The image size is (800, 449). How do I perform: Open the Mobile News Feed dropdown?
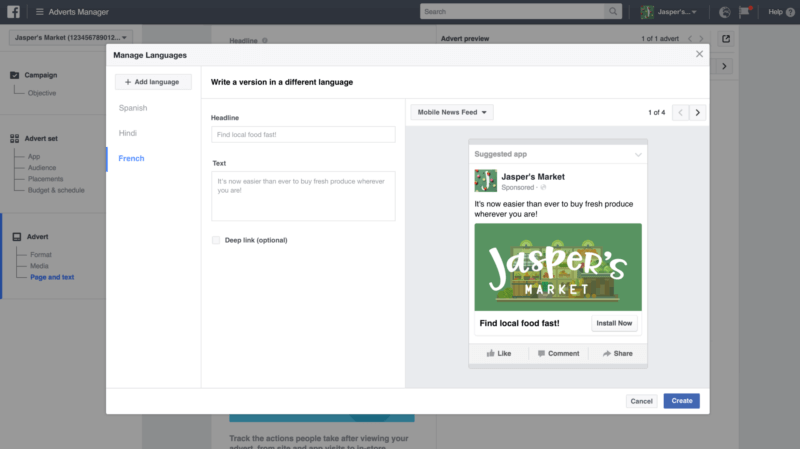pyautogui.click(x=452, y=112)
